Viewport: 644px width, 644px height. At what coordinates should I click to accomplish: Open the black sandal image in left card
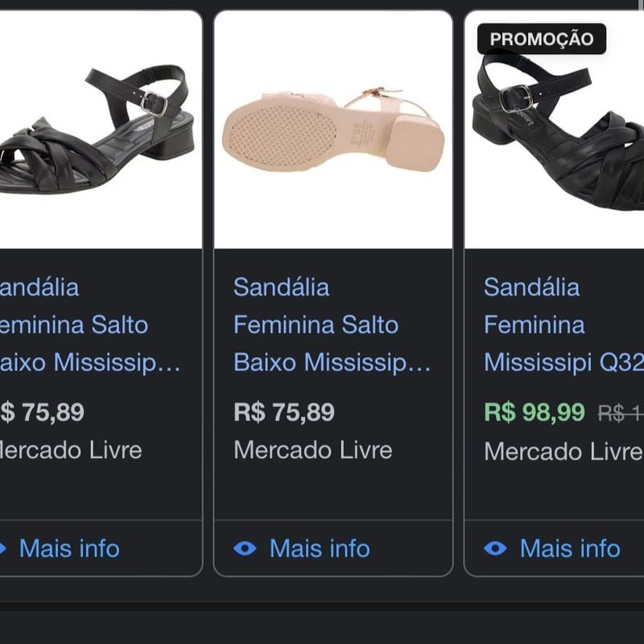click(x=101, y=130)
